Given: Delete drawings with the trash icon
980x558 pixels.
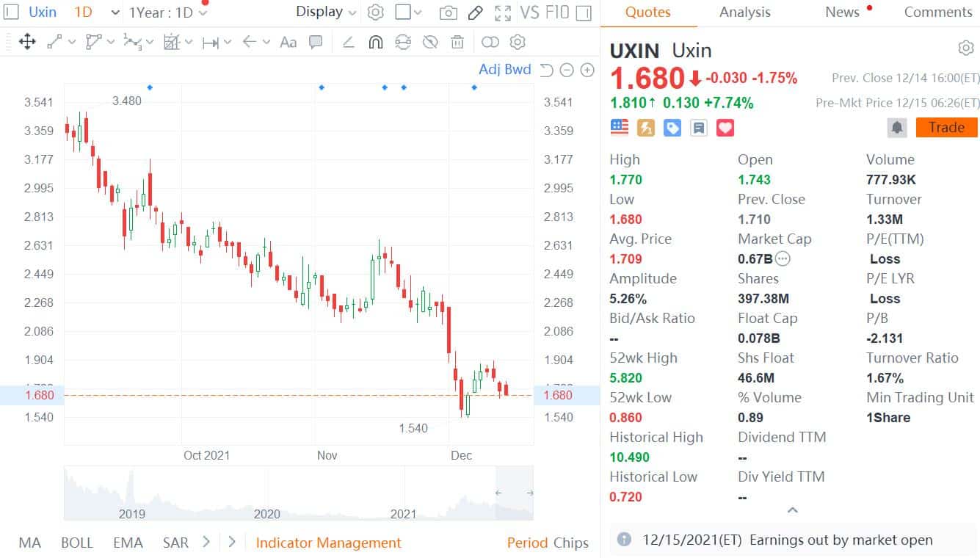Looking at the screenshot, I should coord(457,42).
